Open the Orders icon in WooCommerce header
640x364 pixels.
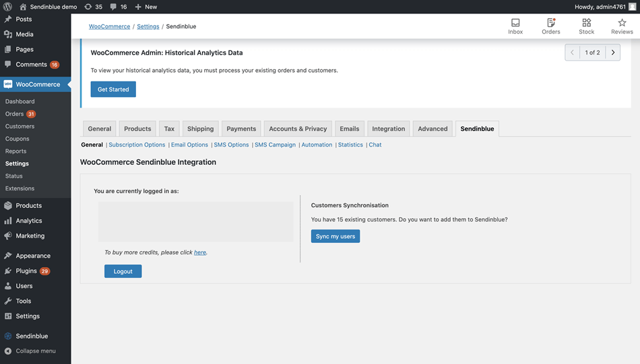pos(551,22)
